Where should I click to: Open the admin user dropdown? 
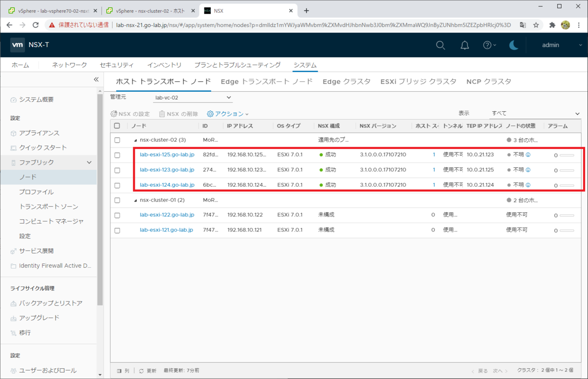click(x=562, y=45)
